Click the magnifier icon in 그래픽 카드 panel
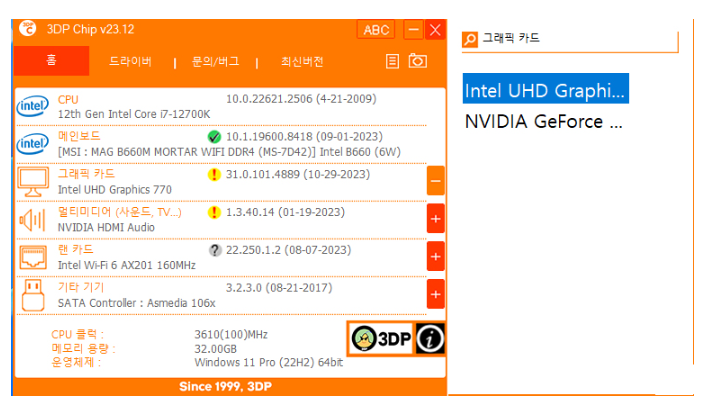The height and width of the screenshot is (406, 720). coord(470,39)
